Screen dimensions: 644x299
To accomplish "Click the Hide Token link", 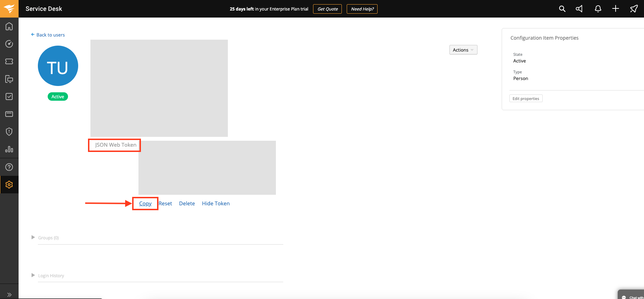I will pyautogui.click(x=216, y=204).
